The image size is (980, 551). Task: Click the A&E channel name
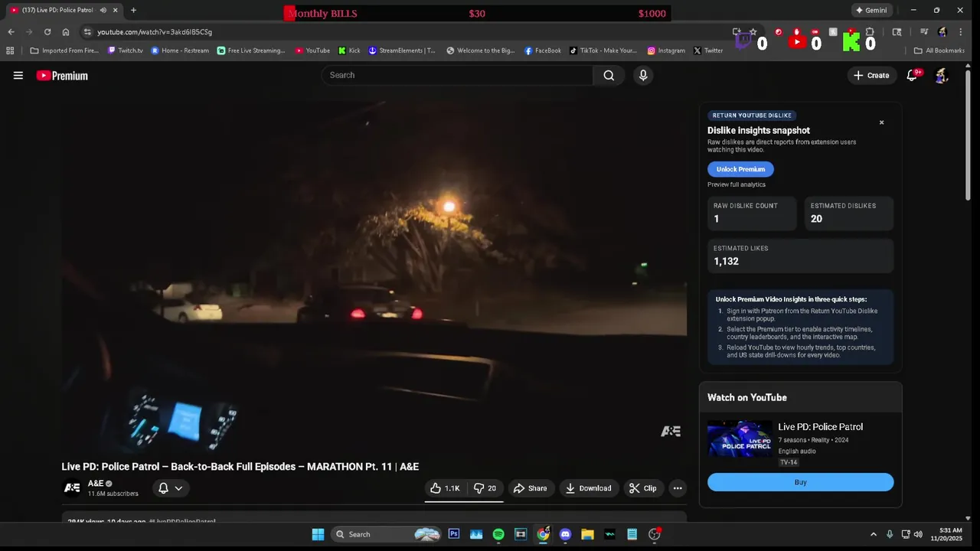tap(96, 484)
